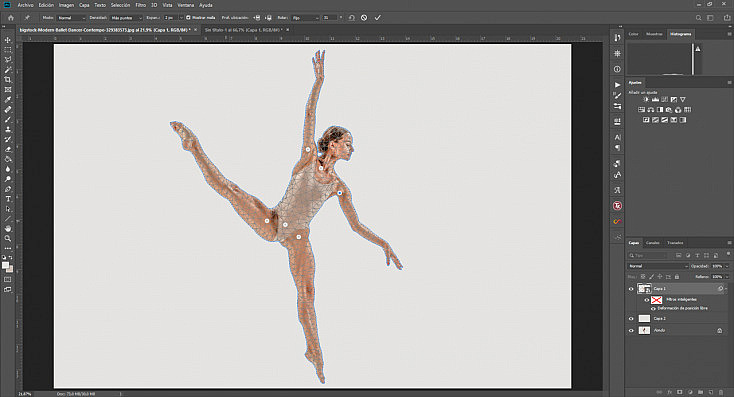The image size is (734, 397).
Task: Select the Move tool
Action: [8, 40]
